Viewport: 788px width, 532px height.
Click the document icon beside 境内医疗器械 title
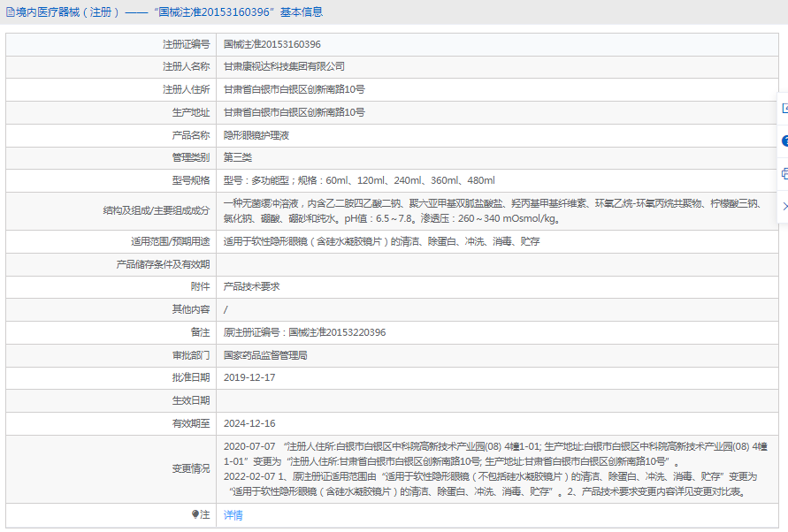(x=10, y=12)
